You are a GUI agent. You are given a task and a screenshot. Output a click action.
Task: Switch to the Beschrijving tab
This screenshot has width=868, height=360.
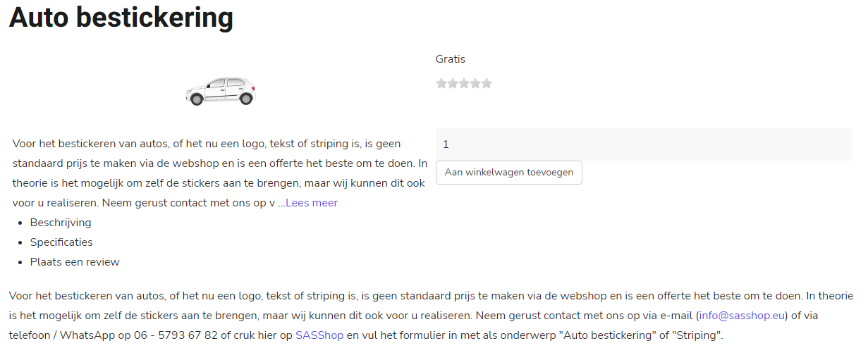pyautogui.click(x=61, y=223)
